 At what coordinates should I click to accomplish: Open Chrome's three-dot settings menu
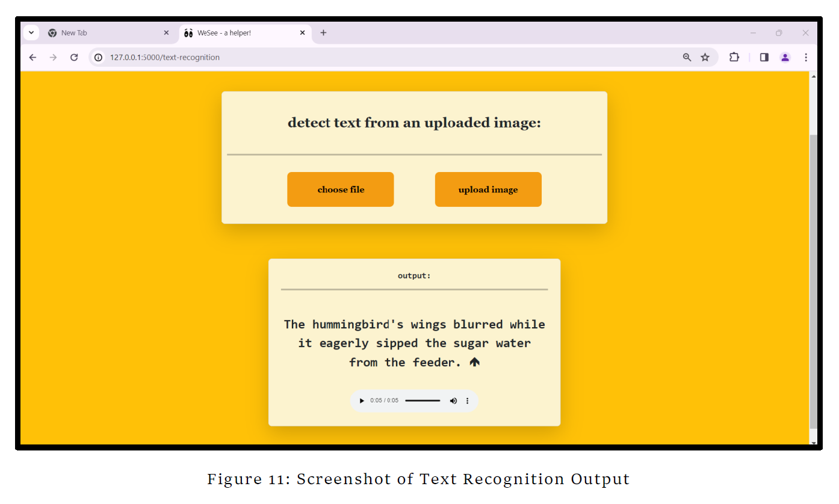[x=806, y=57]
